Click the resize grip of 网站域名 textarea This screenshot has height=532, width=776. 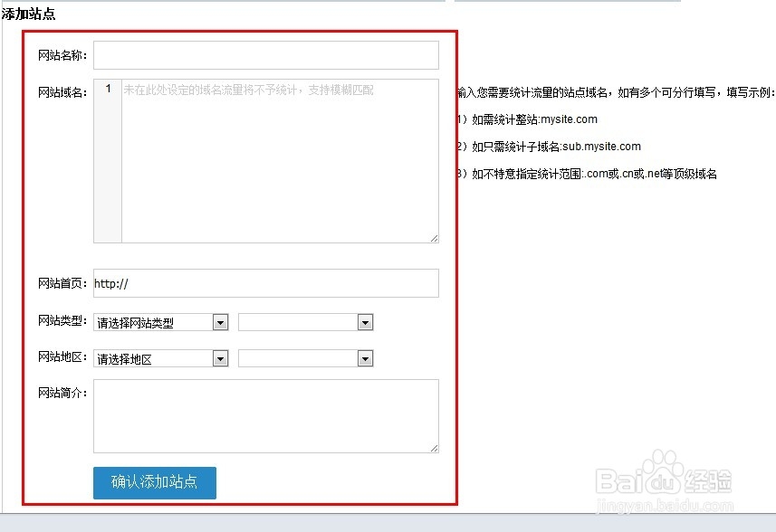434,238
